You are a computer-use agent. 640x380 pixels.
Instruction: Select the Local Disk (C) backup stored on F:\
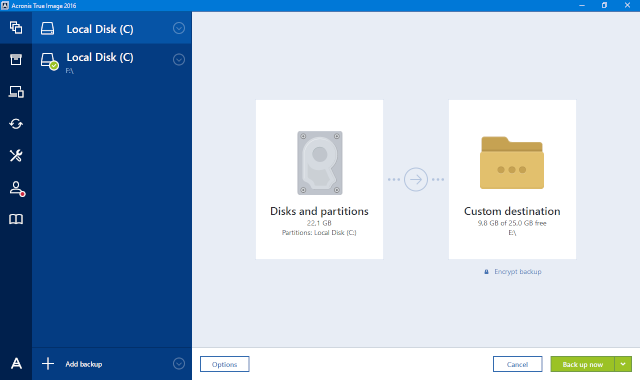pos(111,62)
